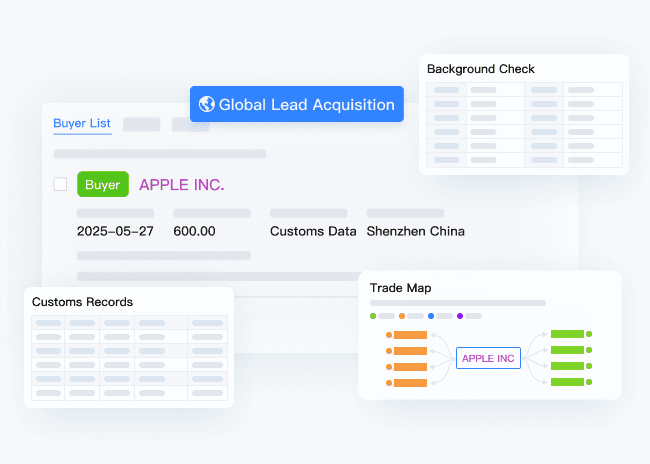Click the globe icon on Global Lead Acquisition
The image size is (650, 464).
207,104
